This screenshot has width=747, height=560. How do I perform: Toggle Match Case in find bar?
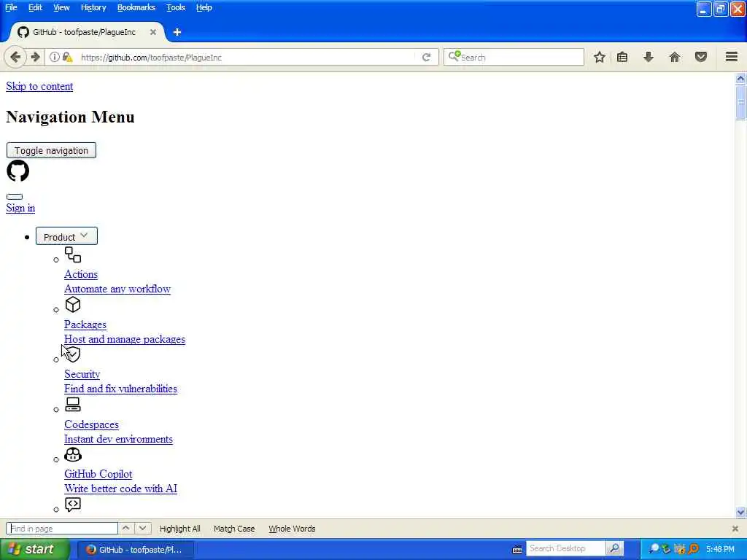tap(234, 529)
